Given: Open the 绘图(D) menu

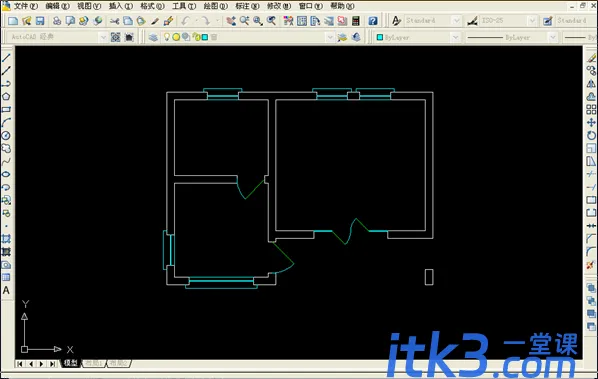Looking at the screenshot, I should coord(215,6).
